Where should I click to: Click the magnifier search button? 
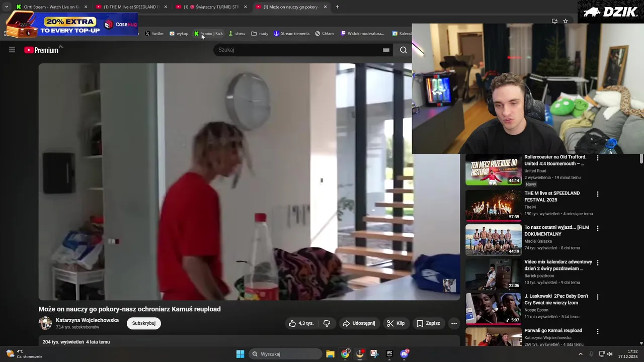tap(404, 50)
